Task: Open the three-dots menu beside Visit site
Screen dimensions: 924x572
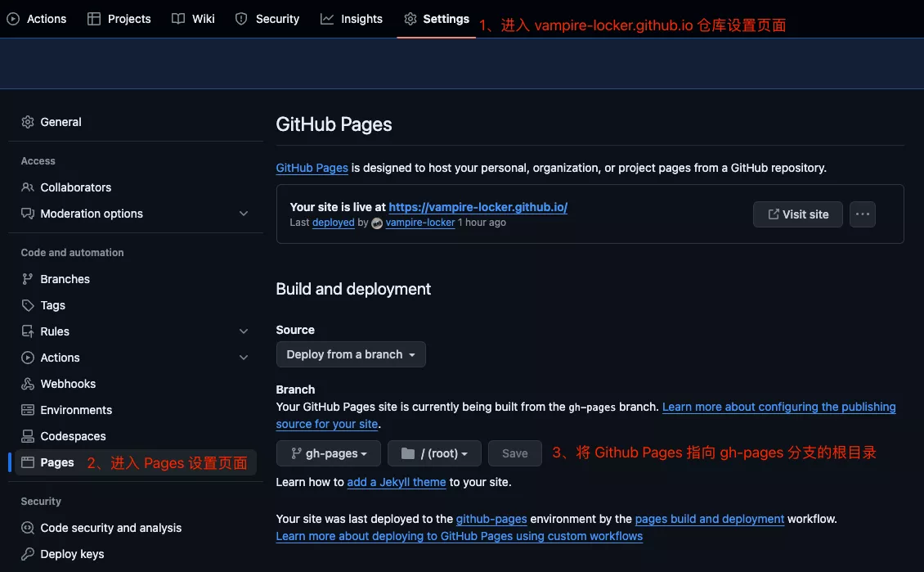Action: tap(862, 214)
